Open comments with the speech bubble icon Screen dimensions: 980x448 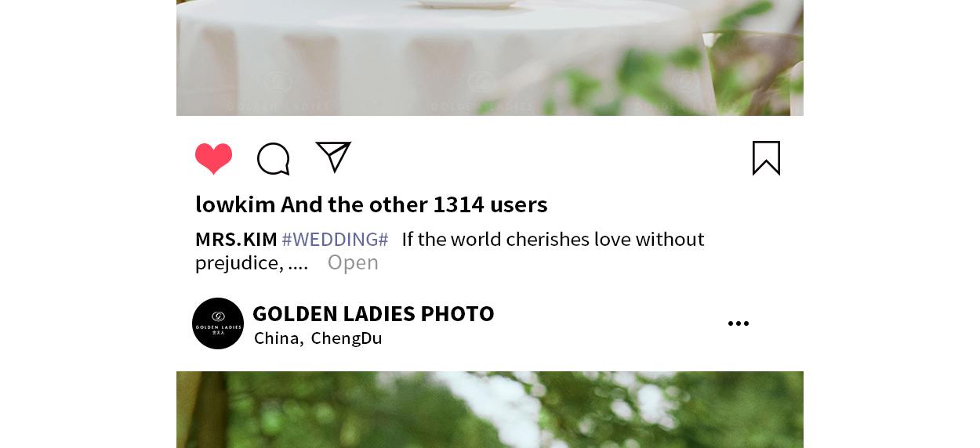coord(274,159)
